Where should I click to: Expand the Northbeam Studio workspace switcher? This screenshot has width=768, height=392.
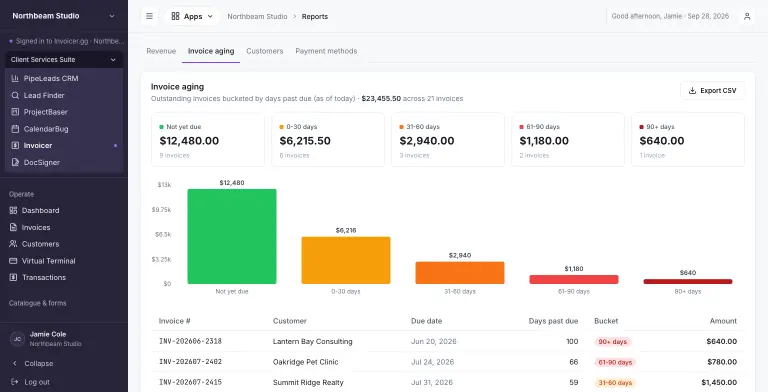pyautogui.click(x=64, y=16)
